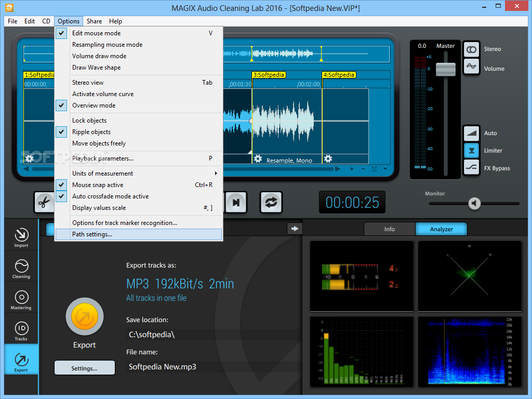Viewport: 532px width, 399px height.
Task: Click the Softpedia New.mp3 file name field
Action: click(214, 367)
